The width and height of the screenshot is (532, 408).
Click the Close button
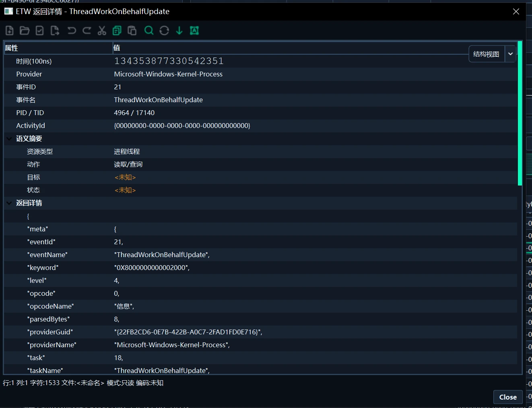point(508,397)
